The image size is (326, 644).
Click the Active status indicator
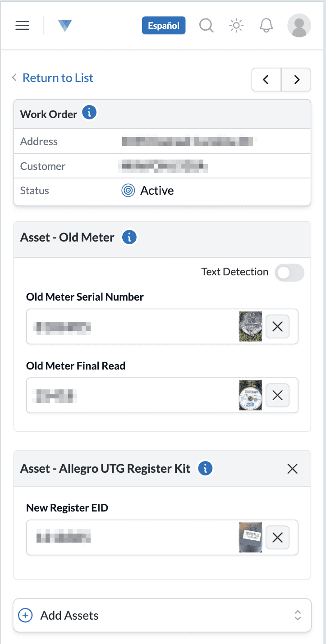tap(128, 190)
